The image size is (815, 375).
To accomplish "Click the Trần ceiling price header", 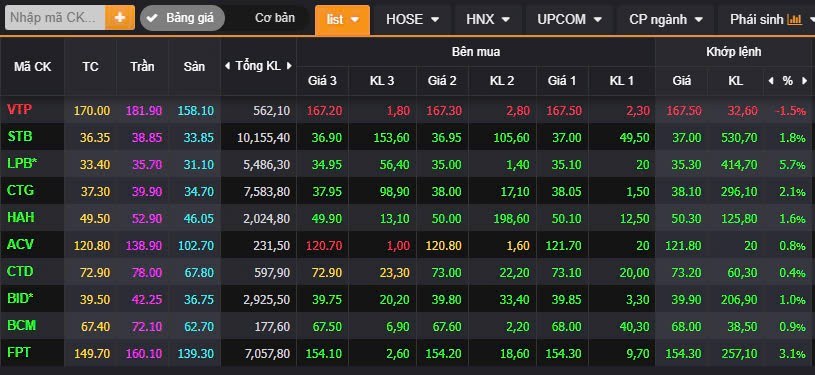I will (x=142, y=67).
